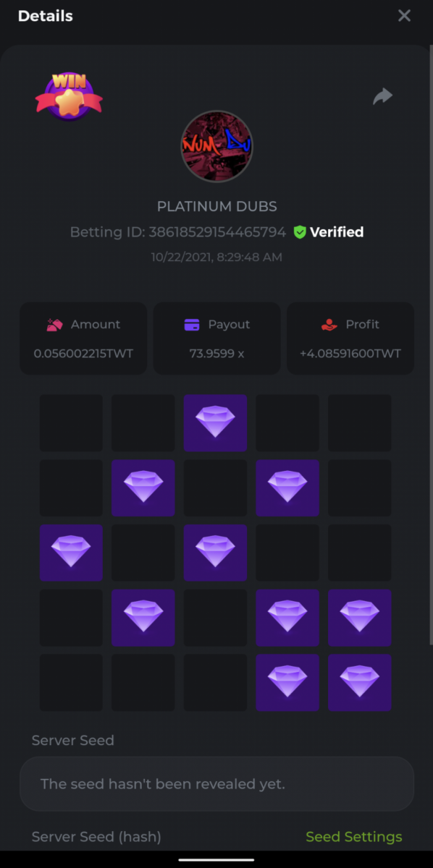The image size is (433, 868).
Task: Click the empty top-left grid tile
Action: coord(71,422)
